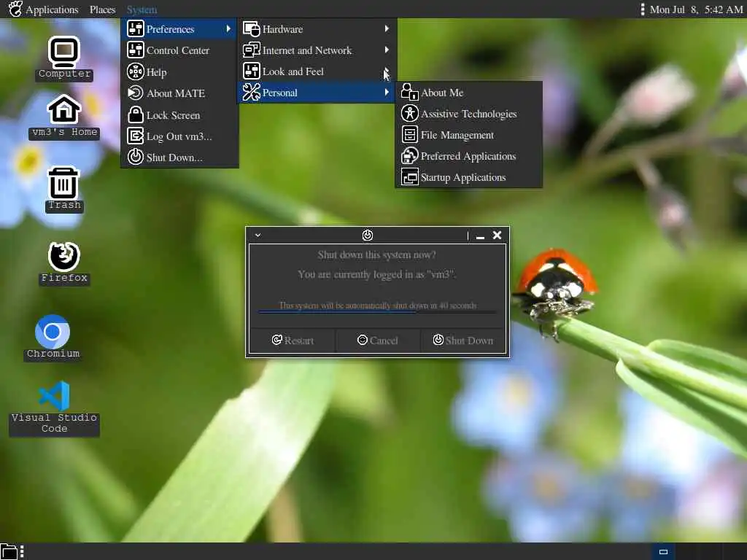Image resolution: width=747 pixels, height=560 pixels.
Task: Choose About MATE from System menu
Action: [x=179, y=93]
